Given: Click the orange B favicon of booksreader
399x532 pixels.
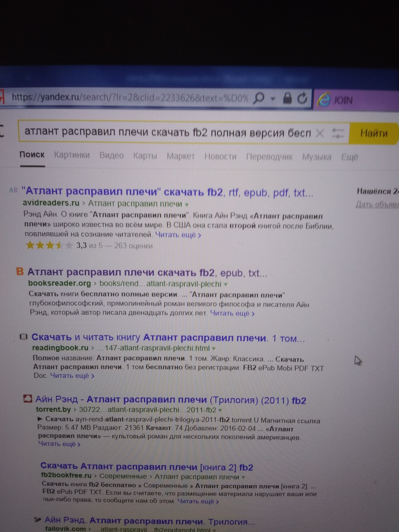Looking at the screenshot, I should [x=20, y=271].
